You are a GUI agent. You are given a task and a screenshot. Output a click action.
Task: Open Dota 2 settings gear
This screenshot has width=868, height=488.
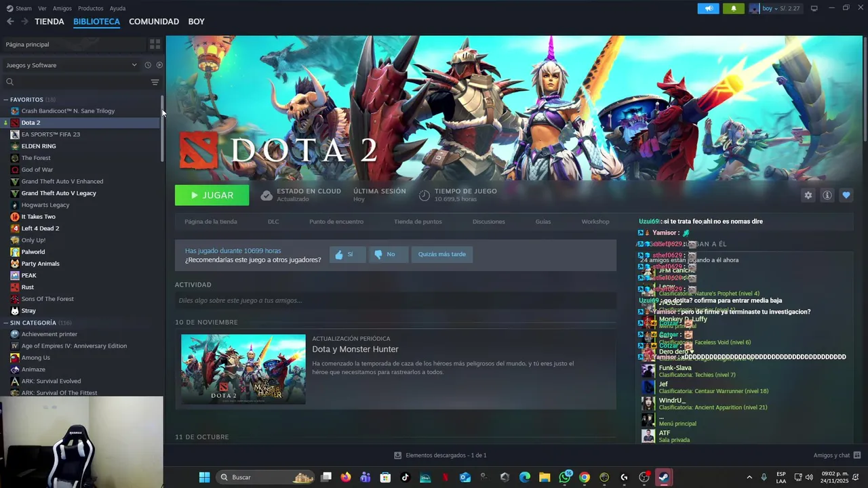click(808, 195)
